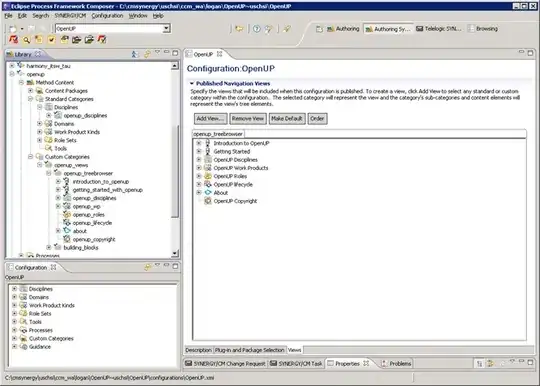
Task: Click the Make Default button
Action: pyautogui.click(x=287, y=118)
